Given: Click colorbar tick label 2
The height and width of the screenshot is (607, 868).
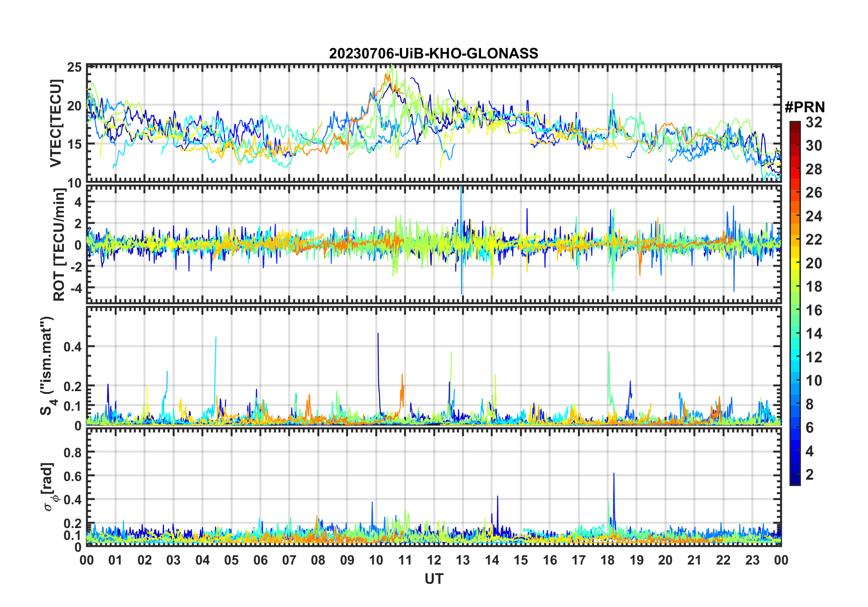Looking at the screenshot, I should click(x=810, y=475).
